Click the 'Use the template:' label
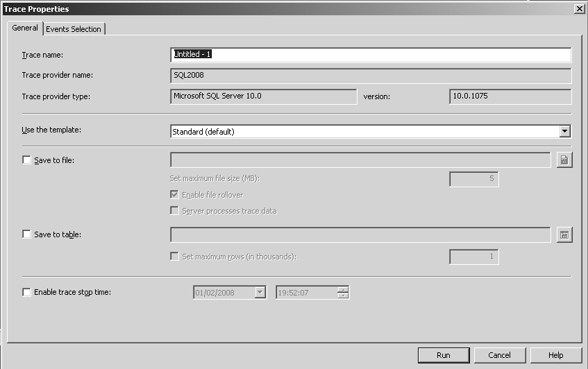The width and height of the screenshot is (588, 369). coord(51,130)
